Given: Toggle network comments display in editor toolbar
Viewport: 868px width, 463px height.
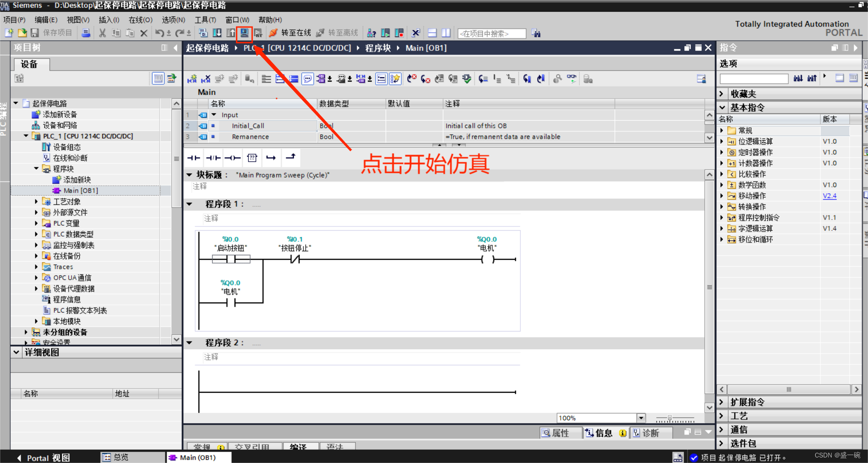Looking at the screenshot, I should pos(381,79).
